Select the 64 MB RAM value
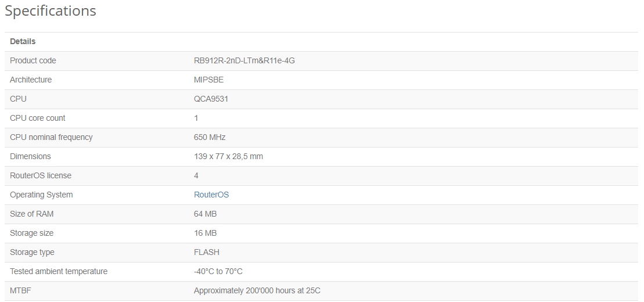644x302 pixels. pyautogui.click(x=205, y=214)
